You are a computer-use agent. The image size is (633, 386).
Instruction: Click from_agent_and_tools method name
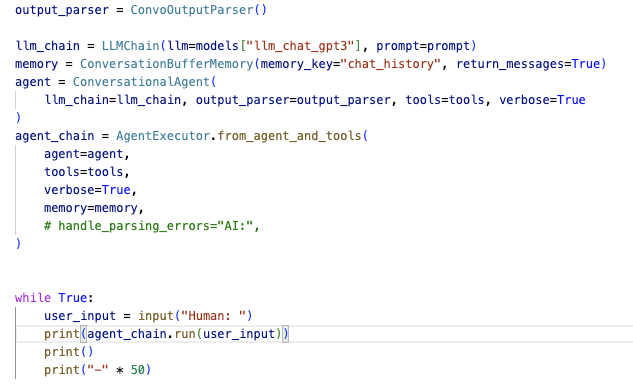289,136
